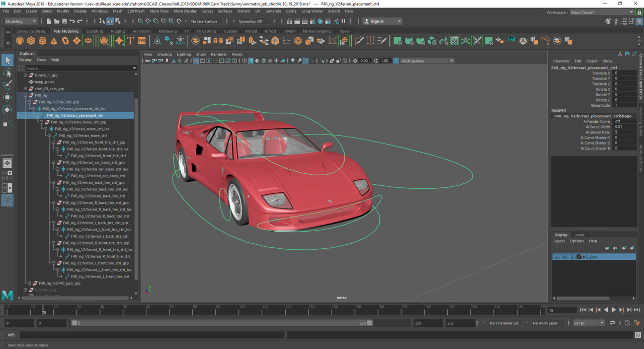Go to start of playback range
Viewport: 644px width, 349px height.
click(x=583, y=310)
